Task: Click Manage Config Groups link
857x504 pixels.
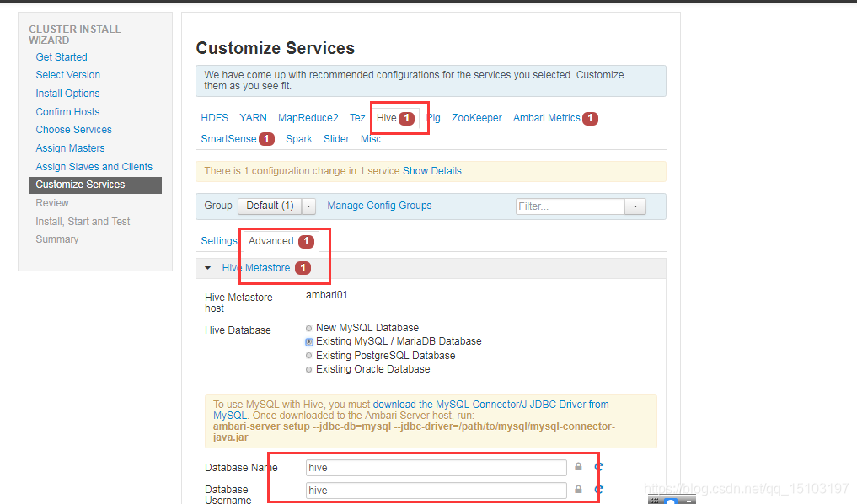Action: 379,205
